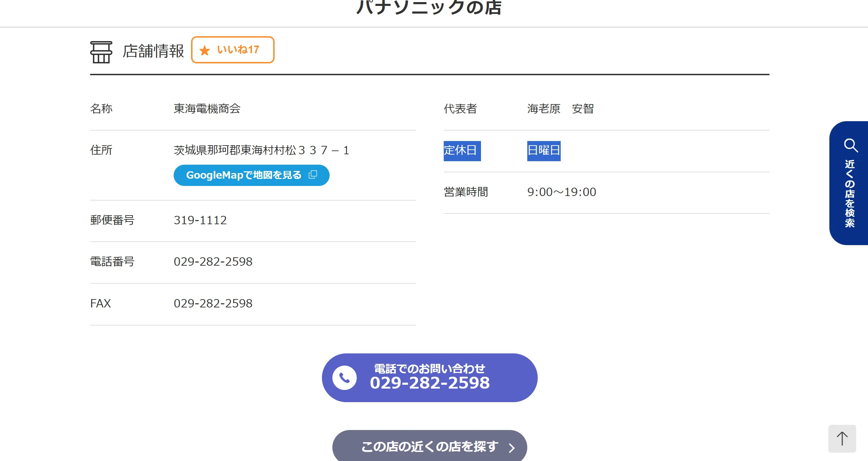Call via 電話でのお問い合わせ 029-282-2598 button
Image resolution: width=868 pixels, height=461 pixels.
(x=429, y=378)
